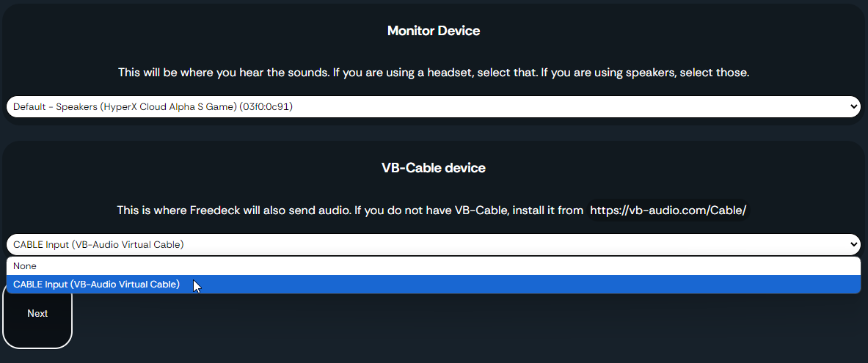The height and width of the screenshot is (363, 868).
Task: Click the chevron arrow on VB-Cable device selector
Action: 852,244
